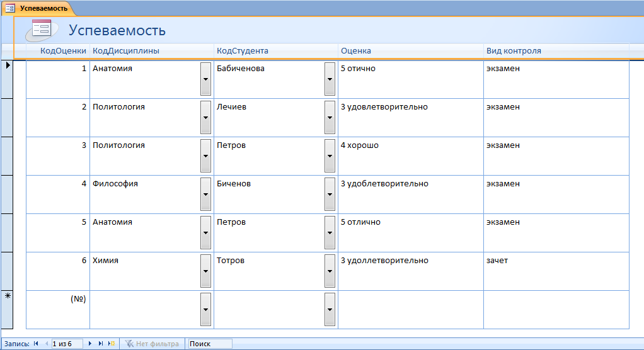Screen dimensions: 644x350
Task: Expand discipline dropdown for Философия
Action: 206,195
